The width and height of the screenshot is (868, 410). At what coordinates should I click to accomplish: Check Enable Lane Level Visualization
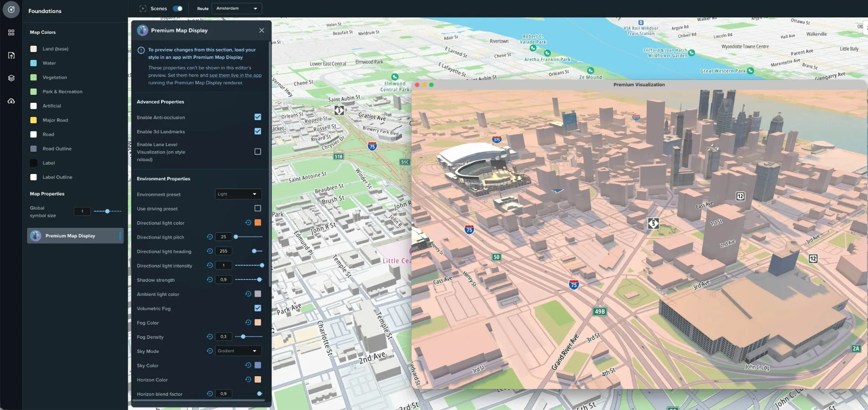[x=258, y=152]
